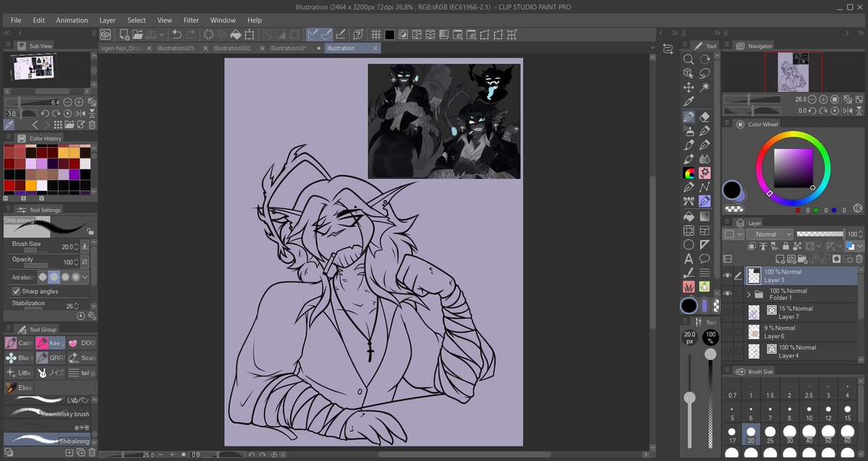Screen dimensions: 868x461
Task: Enable Sharp angles checkbox
Action: [15, 291]
